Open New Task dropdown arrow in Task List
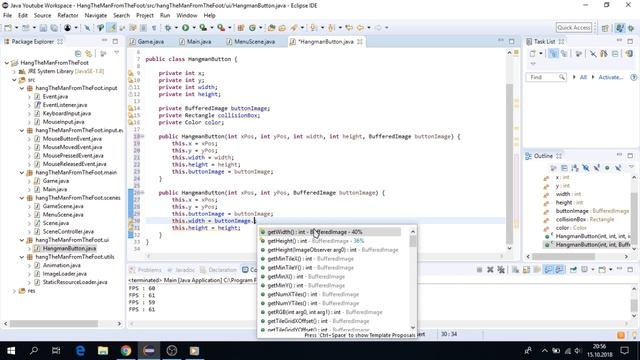 (x=540, y=53)
